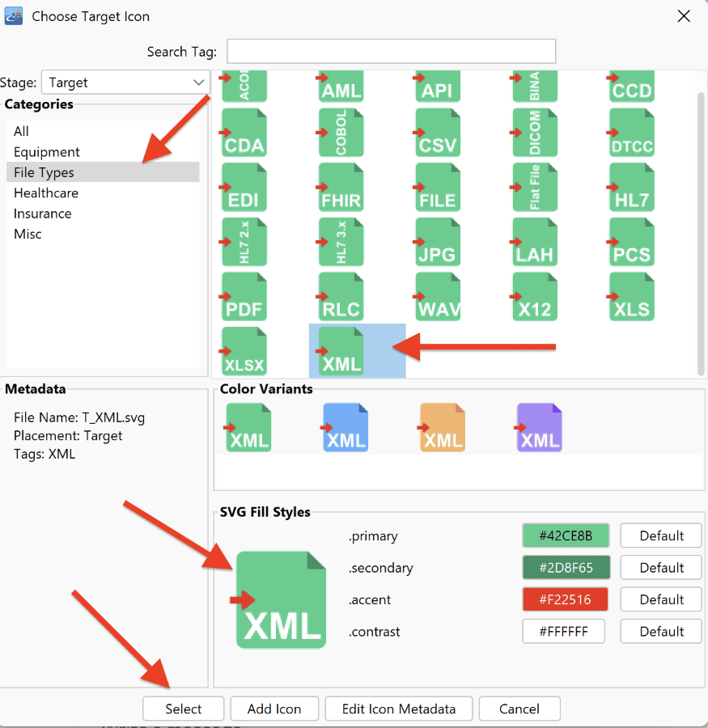The image size is (708, 728).
Task: Click the X12 file icon
Action: click(534, 297)
